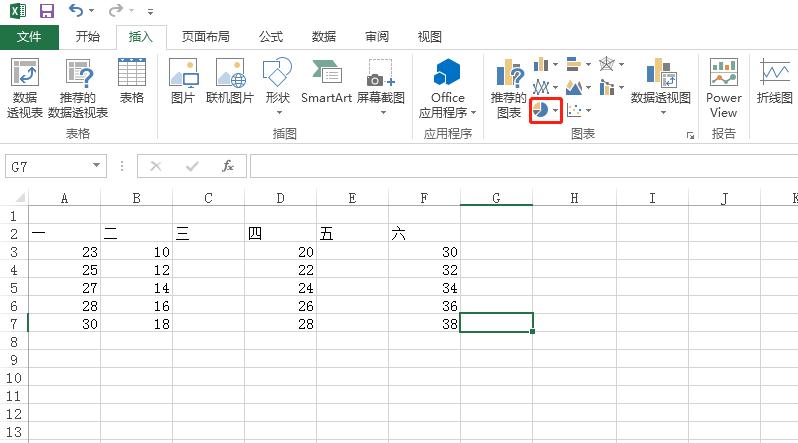The image size is (798, 443).
Task: Click cell B5 with value 14
Action: pyautogui.click(x=136, y=288)
